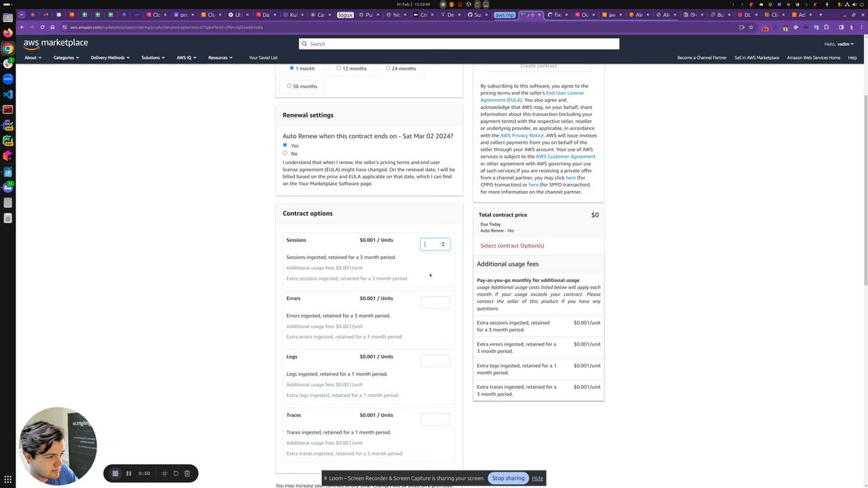Reload the current page
The width and height of the screenshot is (868, 488).
(x=42, y=27)
